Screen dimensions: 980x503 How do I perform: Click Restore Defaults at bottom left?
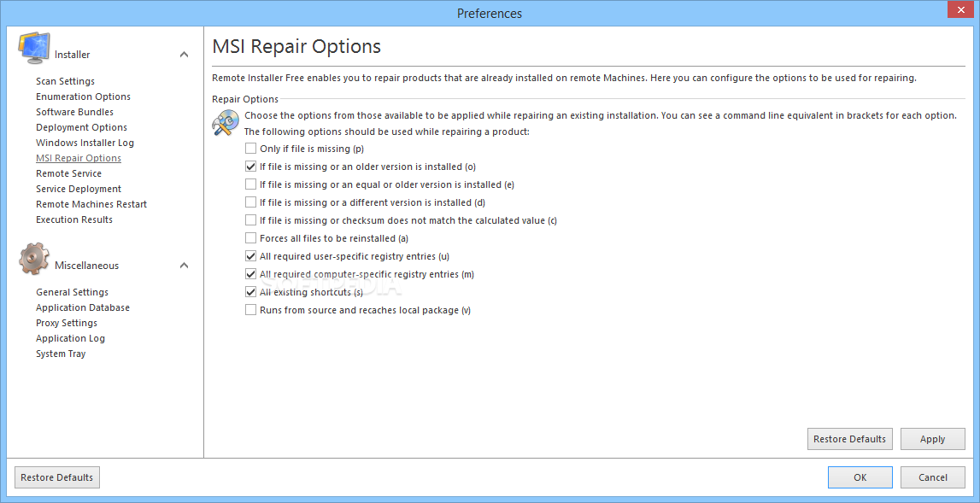(x=57, y=477)
